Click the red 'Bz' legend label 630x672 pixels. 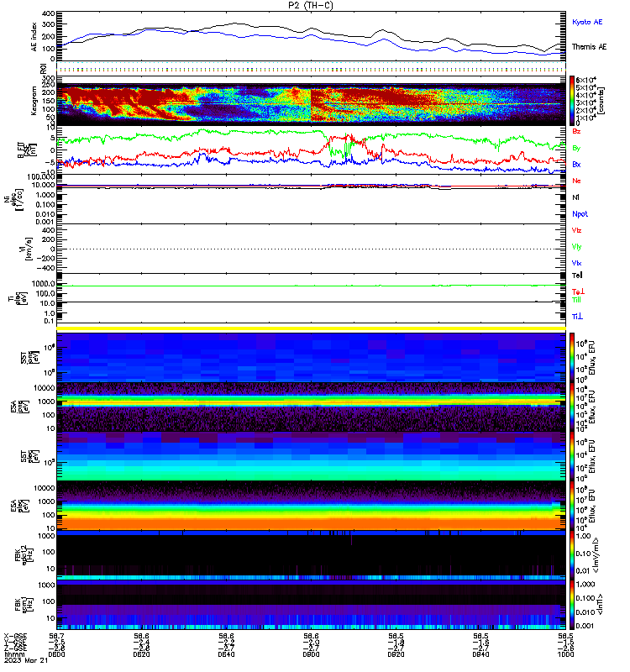[576, 131]
